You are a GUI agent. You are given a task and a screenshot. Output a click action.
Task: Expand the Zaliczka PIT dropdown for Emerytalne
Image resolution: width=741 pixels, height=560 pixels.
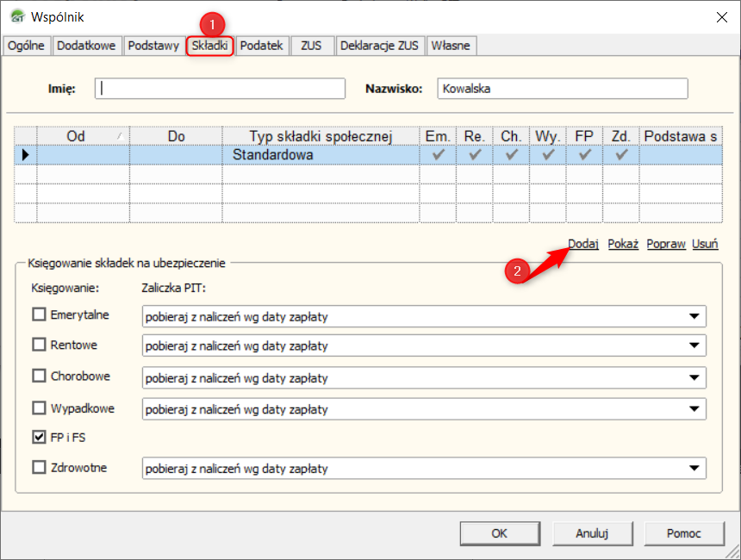click(x=424, y=317)
